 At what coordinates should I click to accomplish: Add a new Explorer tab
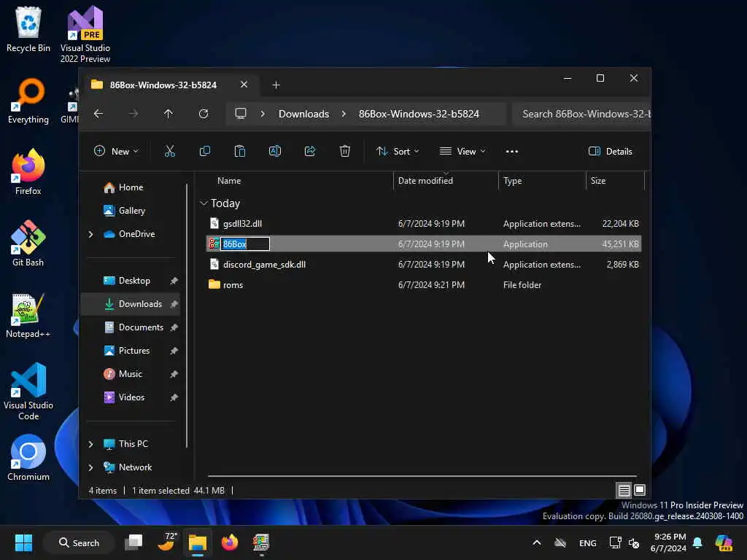[x=276, y=85]
